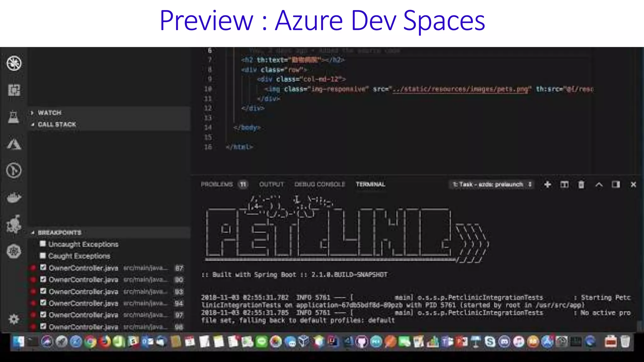Screen dimensions: 644x362
Task: Open Finder from the dock
Action: [x=19, y=342]
